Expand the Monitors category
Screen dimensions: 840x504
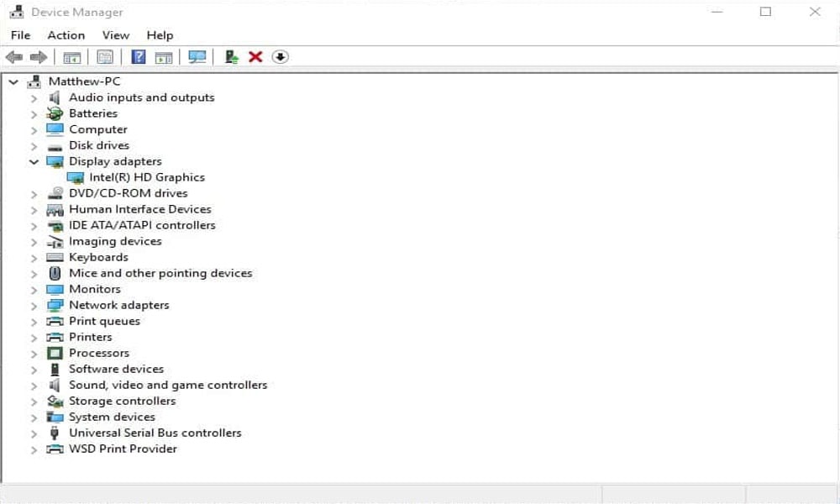pyautogui.click(x=34, y=291)
